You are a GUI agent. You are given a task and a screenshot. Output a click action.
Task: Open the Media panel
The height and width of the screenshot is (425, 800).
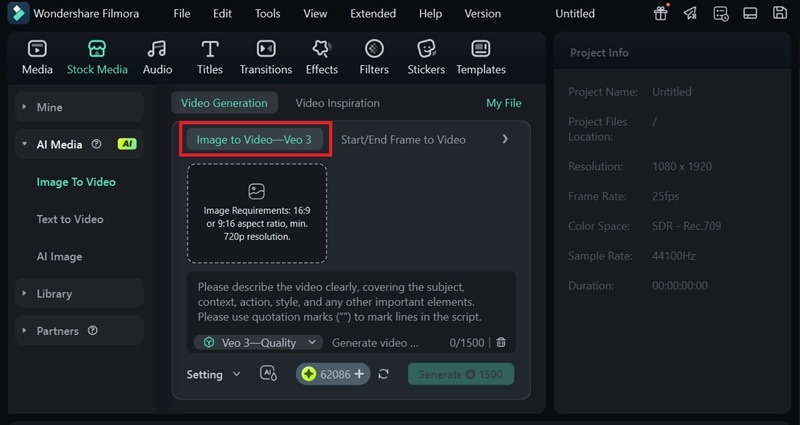[x=37, y=57]
